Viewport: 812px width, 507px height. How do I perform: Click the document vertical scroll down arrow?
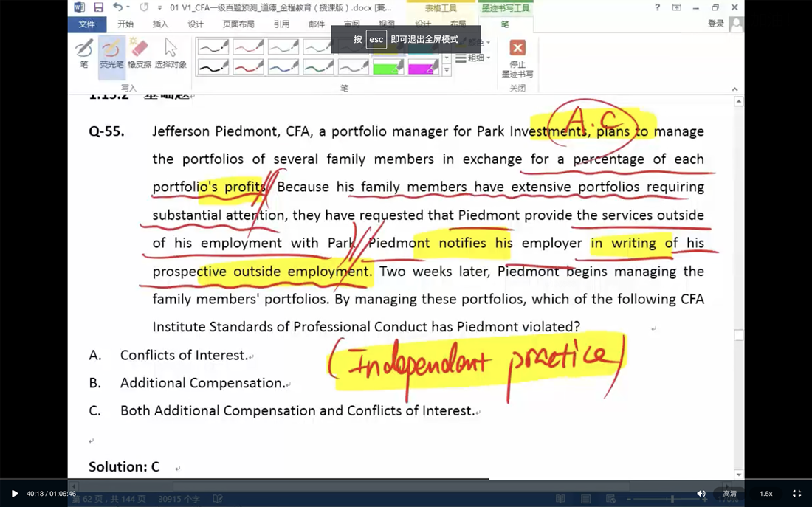(x=739, y=474)
